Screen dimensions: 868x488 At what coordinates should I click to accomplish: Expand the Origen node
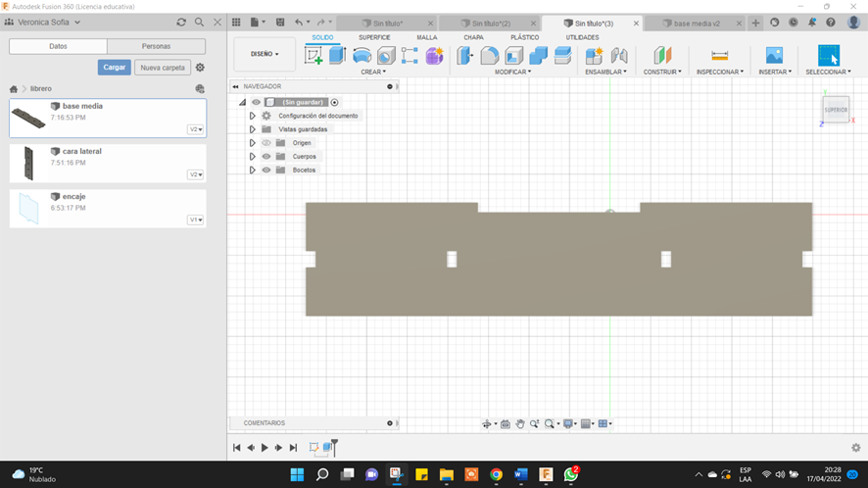[x=252, y=143]
